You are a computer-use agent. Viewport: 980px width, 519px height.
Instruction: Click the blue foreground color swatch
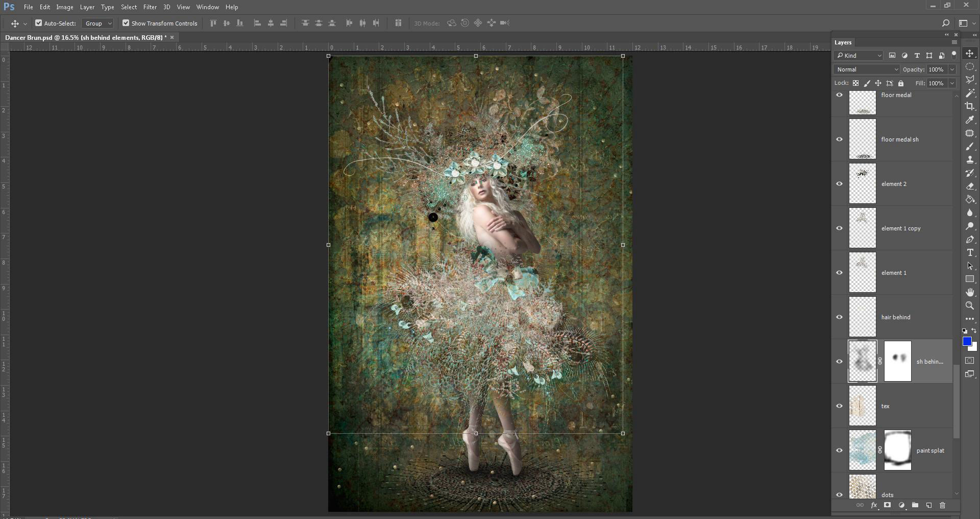point(967,341)
